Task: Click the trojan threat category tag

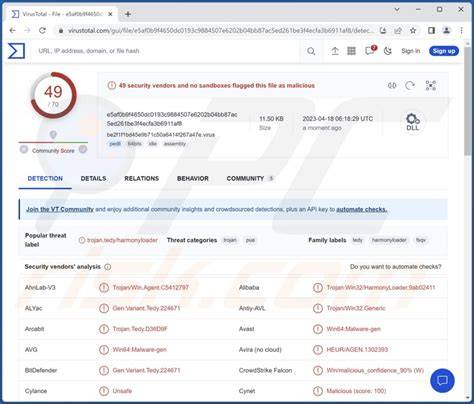Action: 230,240
